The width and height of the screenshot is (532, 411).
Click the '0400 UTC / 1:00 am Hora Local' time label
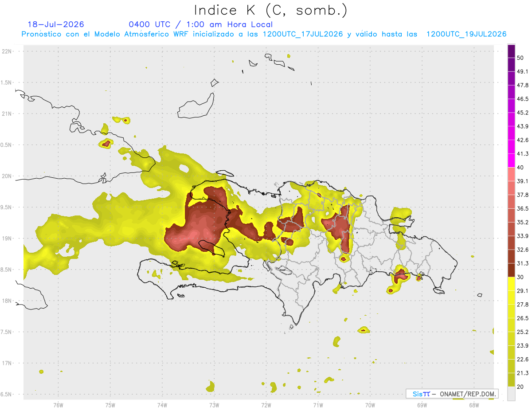coord(200,24)
